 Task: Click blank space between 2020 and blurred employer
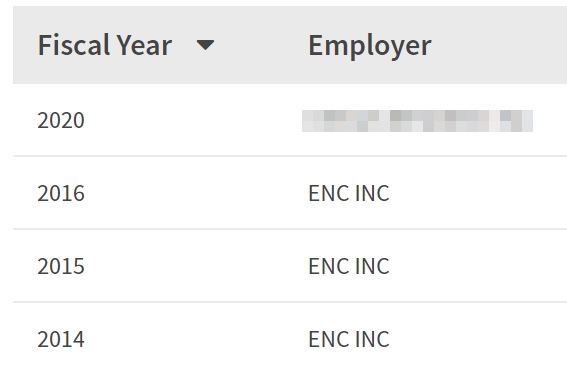click(x=193, y=120)
